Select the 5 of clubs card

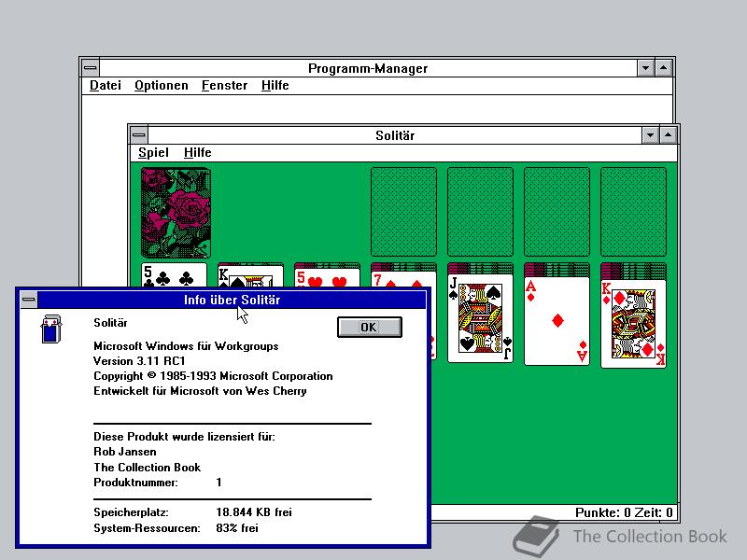pyautogui.click(x=174, y=275)
